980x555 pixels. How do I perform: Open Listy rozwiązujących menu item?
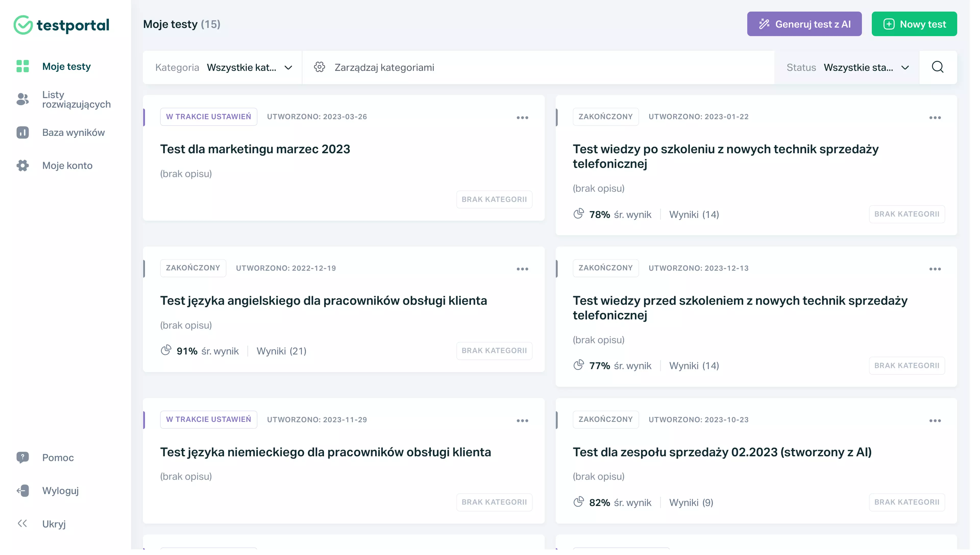tap(77, 100)
